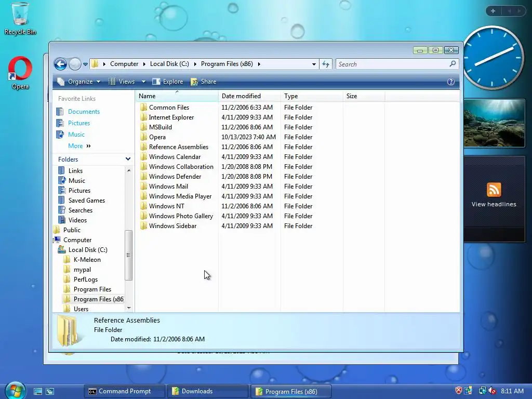Select the Windows Media Player folder icon
This screenshot has height=399, width=532.
(143, 196)
